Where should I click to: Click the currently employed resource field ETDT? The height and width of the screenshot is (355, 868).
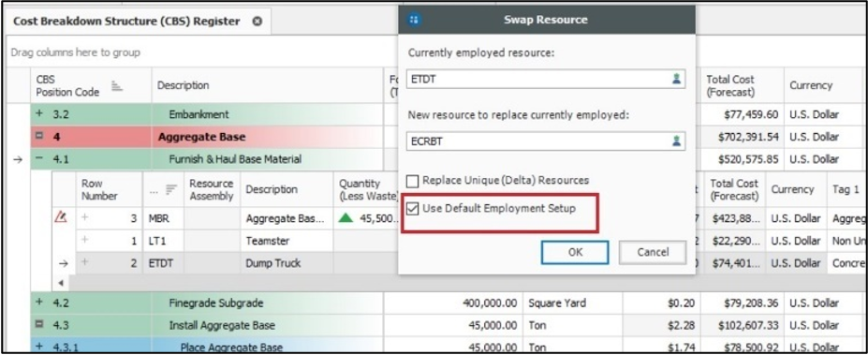pyautogui.click(x=546, y=80)
